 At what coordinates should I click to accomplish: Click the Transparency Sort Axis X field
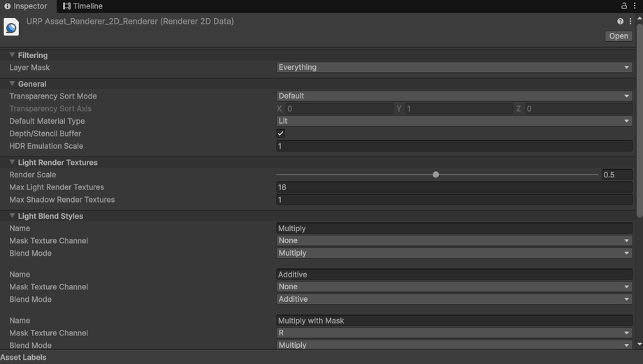339,108
